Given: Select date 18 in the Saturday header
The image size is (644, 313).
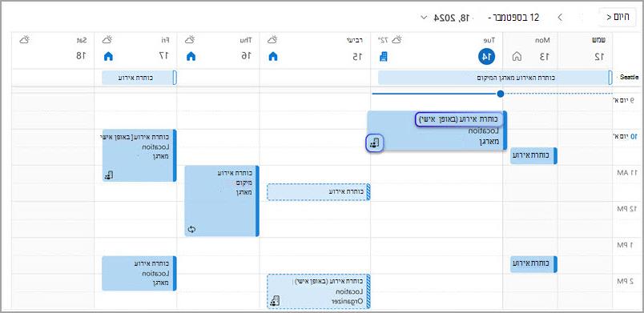Looking at the screenshot, I should point(82,57).
